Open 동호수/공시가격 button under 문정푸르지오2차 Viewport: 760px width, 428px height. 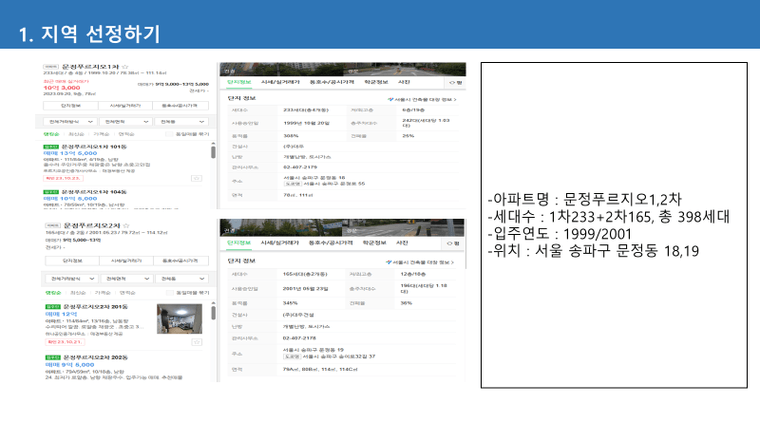click(181, 261)
